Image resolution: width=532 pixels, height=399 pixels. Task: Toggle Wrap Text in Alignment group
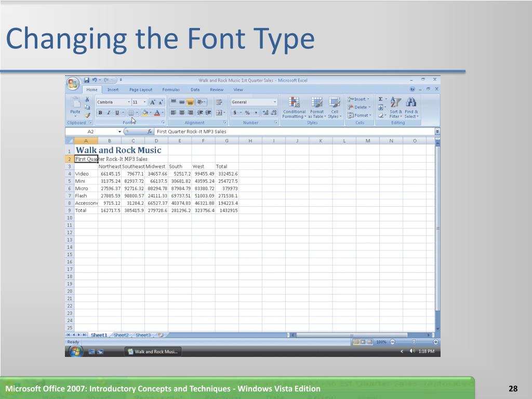point(219,102)
